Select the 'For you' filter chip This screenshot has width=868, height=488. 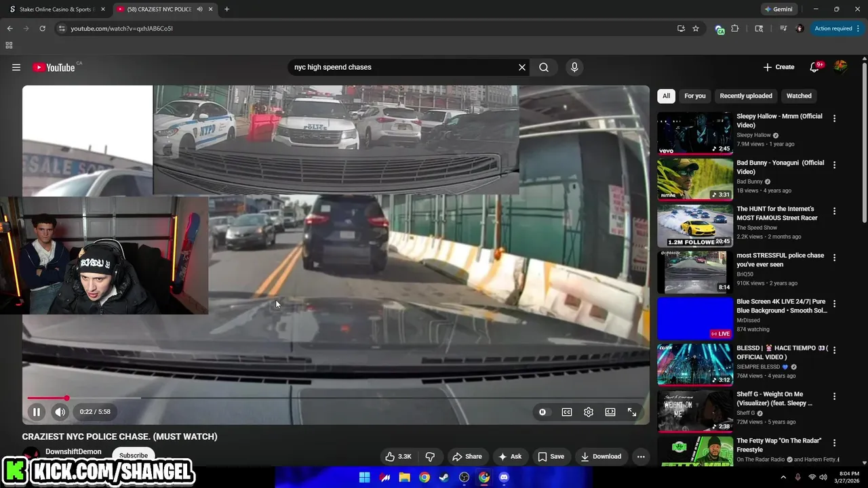694,96
